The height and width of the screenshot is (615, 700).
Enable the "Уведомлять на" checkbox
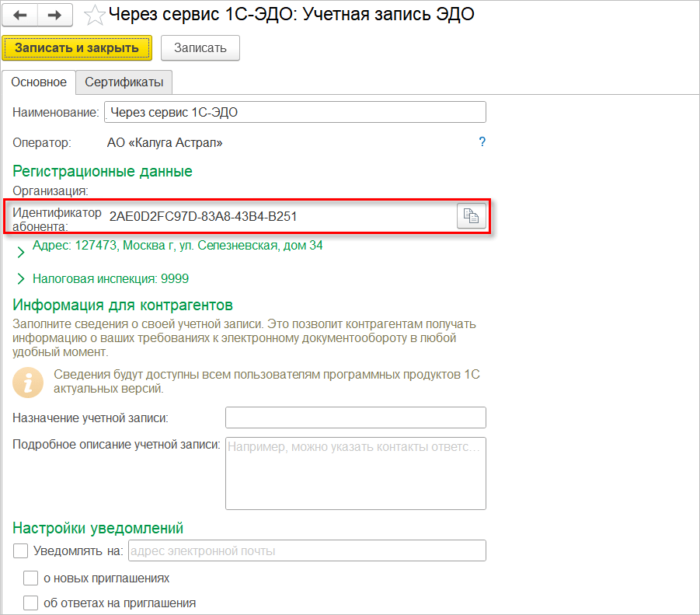21,551
